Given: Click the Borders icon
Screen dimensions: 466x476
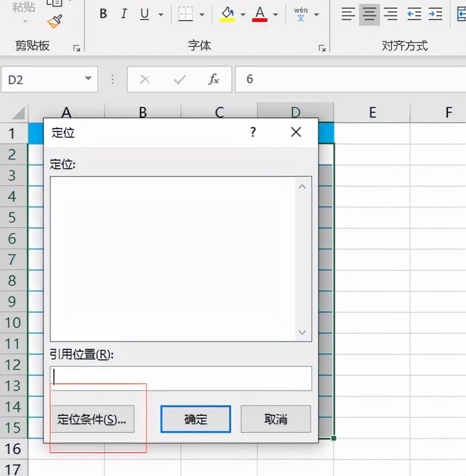Looking at the screenshot, I should (185, 14).
